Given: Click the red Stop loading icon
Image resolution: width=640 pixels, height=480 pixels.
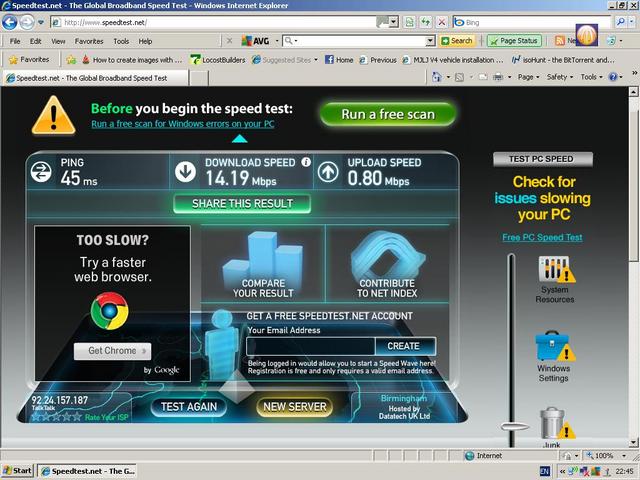Looking at the screenshot, I should (x=441, y=21).
